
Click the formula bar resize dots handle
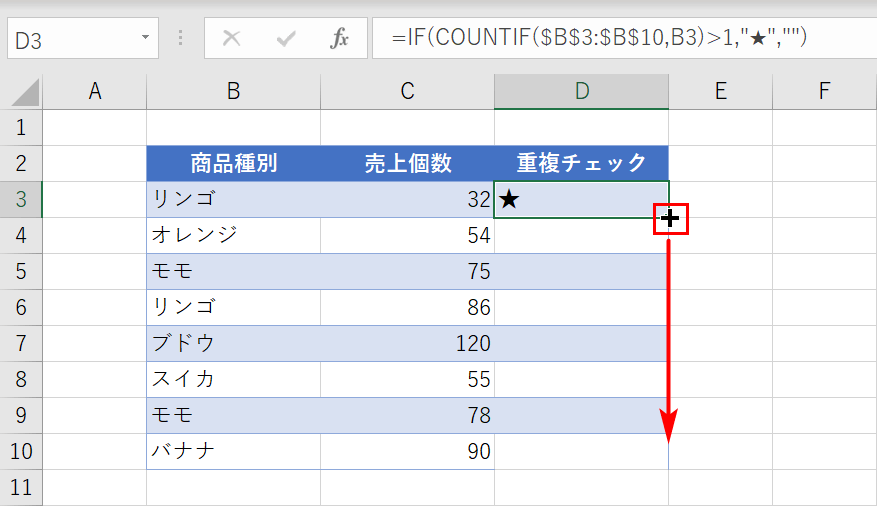(181, 39)
